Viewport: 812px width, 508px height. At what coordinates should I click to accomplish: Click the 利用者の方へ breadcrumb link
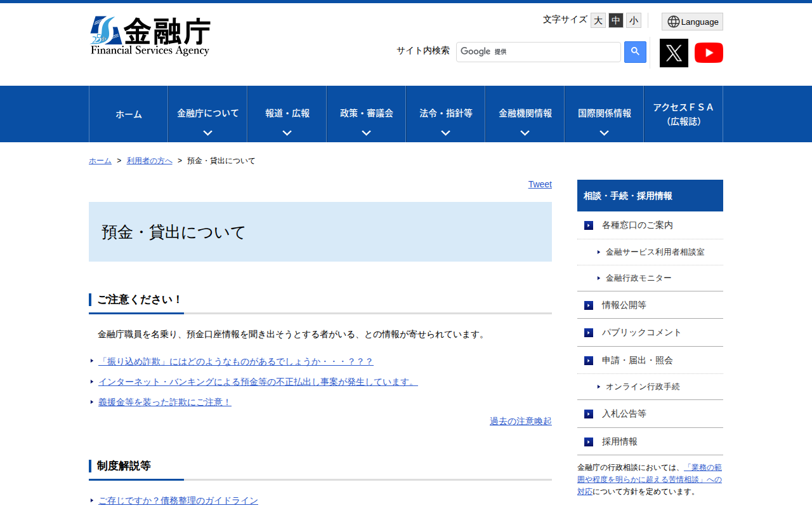coord(150,161)
